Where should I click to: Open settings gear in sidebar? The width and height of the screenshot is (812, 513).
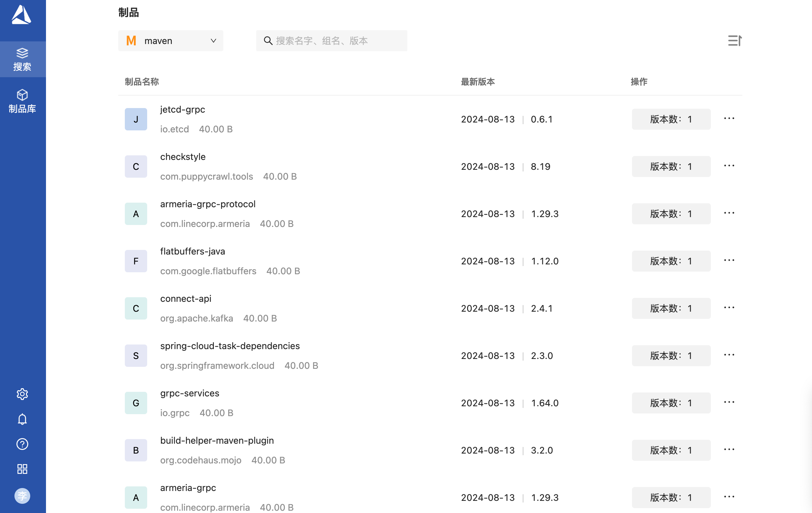(x=22, y=394)
